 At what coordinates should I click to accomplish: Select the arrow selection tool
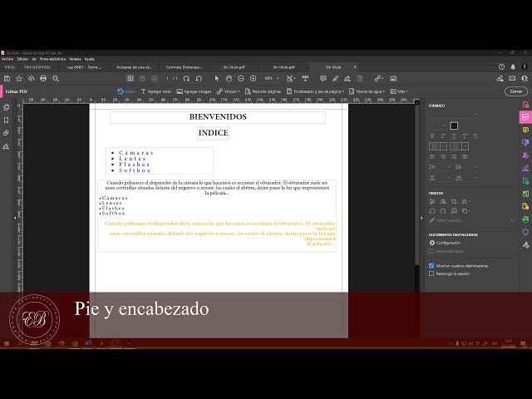(x=217, y=79)
